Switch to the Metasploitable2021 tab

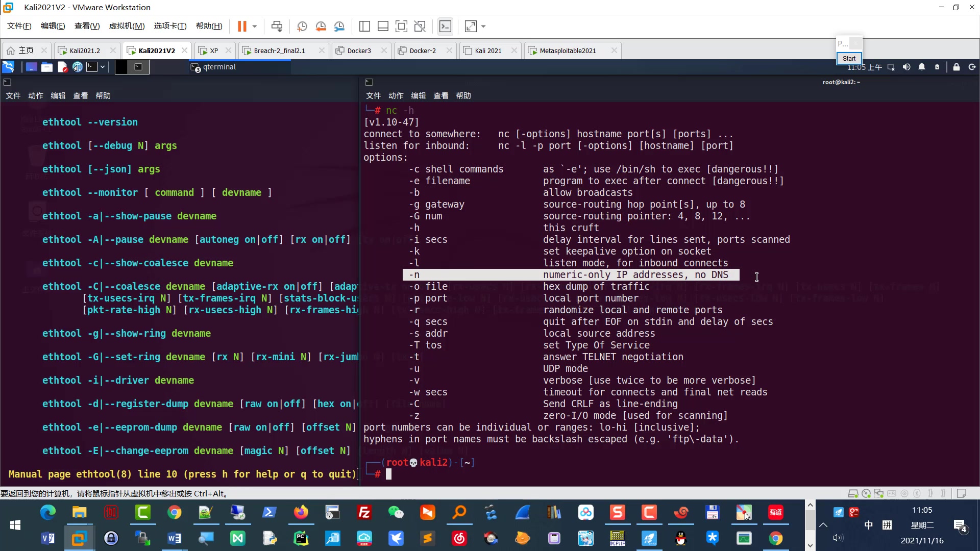pos(567,51)
